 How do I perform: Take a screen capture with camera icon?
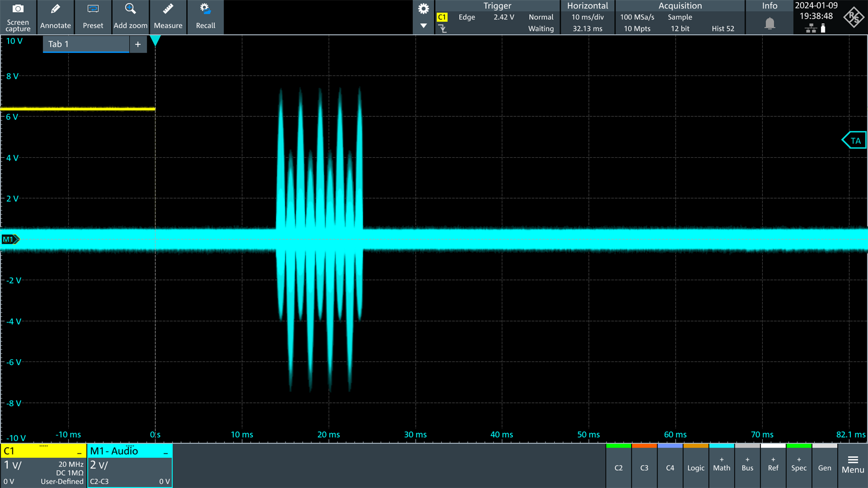click(x=18, y=17)
